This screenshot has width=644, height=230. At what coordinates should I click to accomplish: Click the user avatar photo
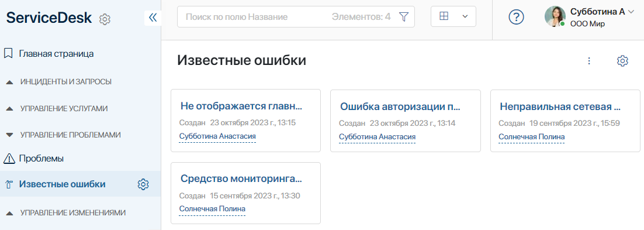[555, 16]
